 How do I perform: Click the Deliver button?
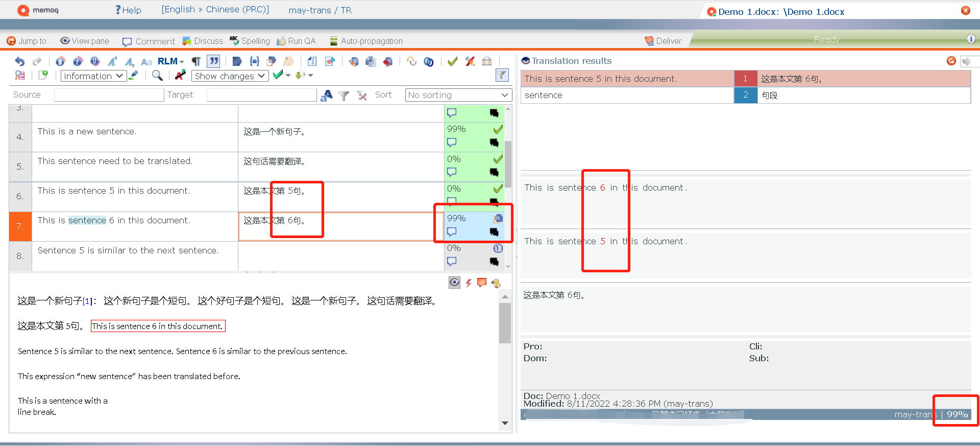click(x=663, y=41)
